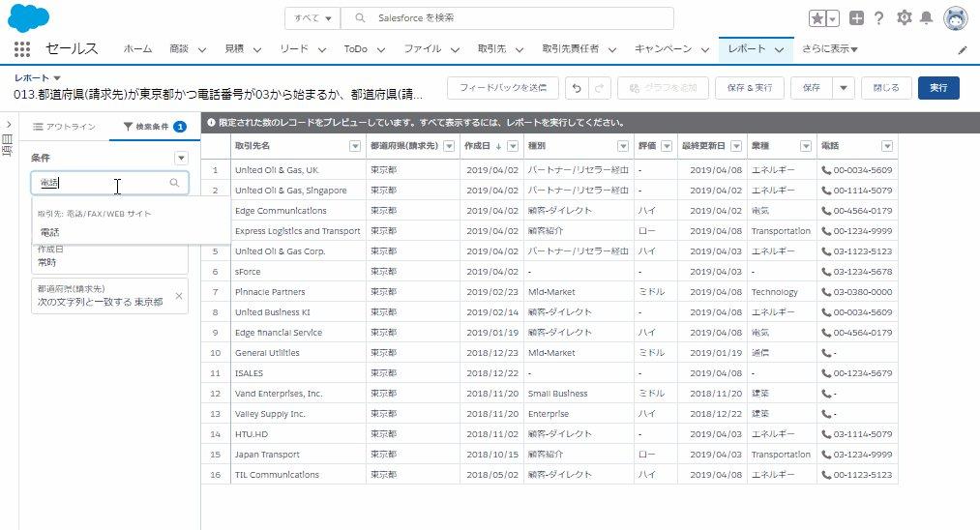Screen dimensions: 980x530
Task: Open the 条件 options dropdown arrow
Action: click(x=181, y=158)
